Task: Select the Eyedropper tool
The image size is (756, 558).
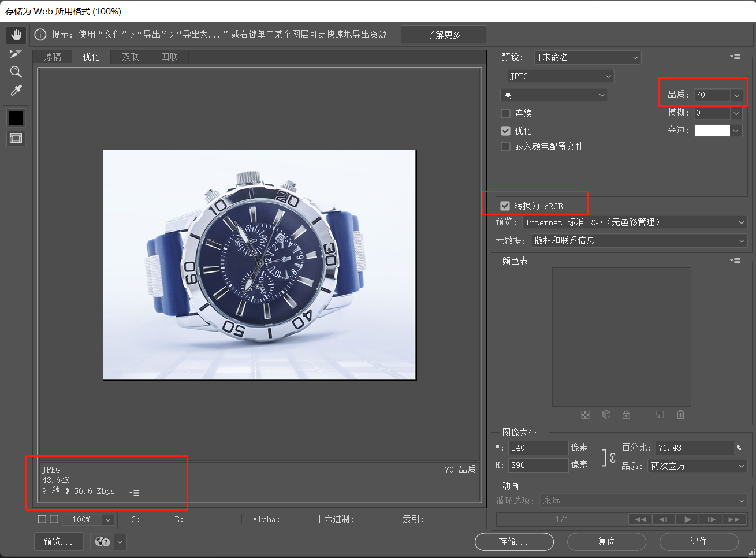Action: 16,91
